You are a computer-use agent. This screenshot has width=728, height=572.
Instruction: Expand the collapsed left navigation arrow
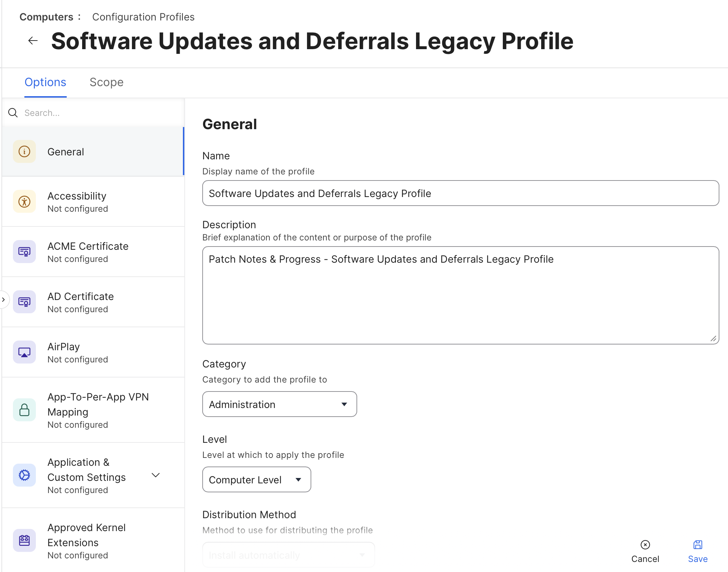point(3,300)
